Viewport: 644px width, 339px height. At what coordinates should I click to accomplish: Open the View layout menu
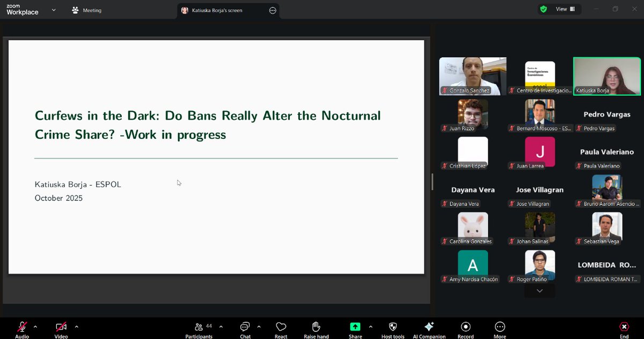click(566, 9)
